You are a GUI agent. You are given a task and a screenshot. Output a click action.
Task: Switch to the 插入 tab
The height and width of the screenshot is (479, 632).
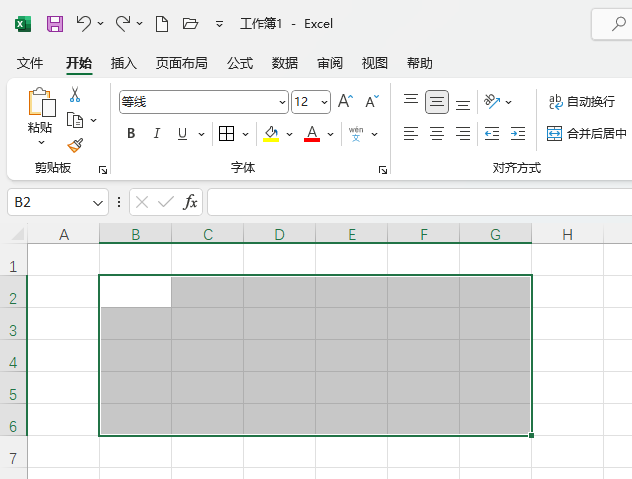coord(124,63)
